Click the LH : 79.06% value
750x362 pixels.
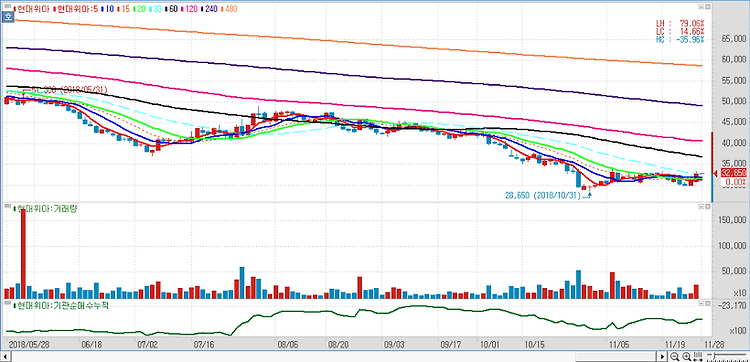point(680,23)
